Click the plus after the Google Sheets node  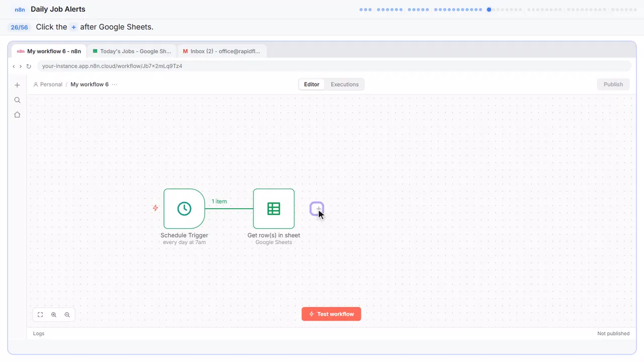click(317, 209)
